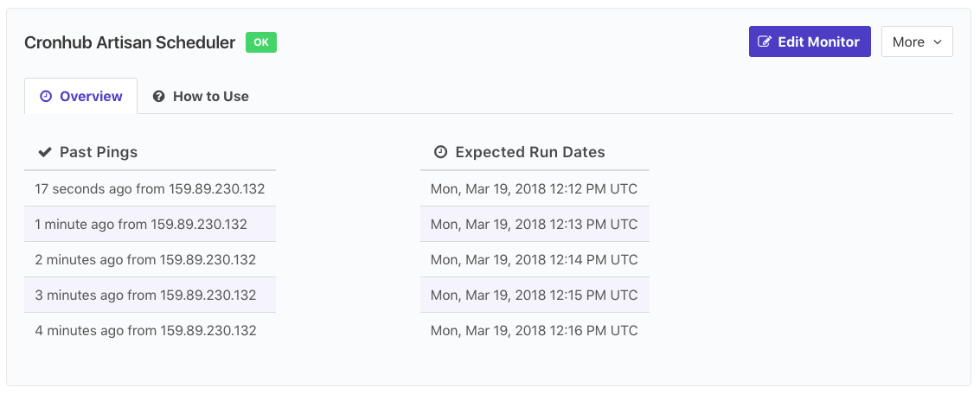This screenshot has height=394, width=980.
Task: Expand the More dropdown menu
Action: pos(916,41)
